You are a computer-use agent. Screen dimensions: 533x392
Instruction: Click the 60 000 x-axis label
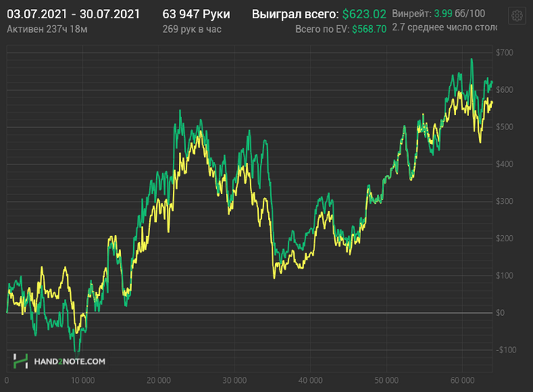(x=462, y=381)
